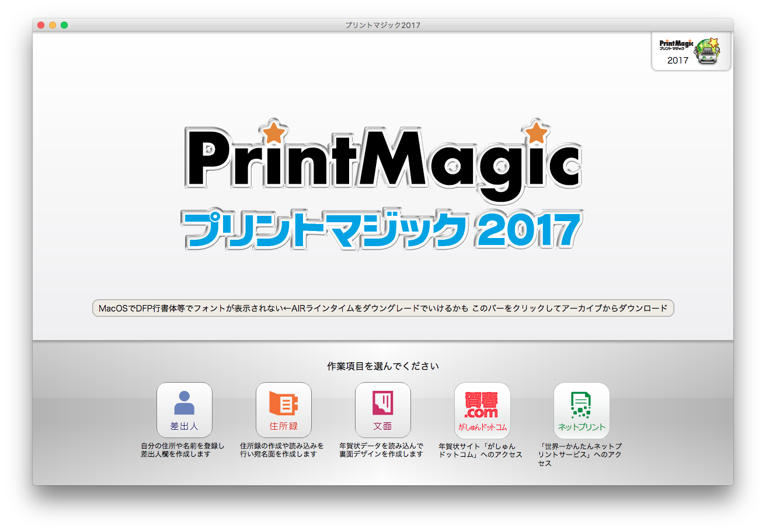Close the プリントマジック2017 window
766x532 pixels.
41,25
